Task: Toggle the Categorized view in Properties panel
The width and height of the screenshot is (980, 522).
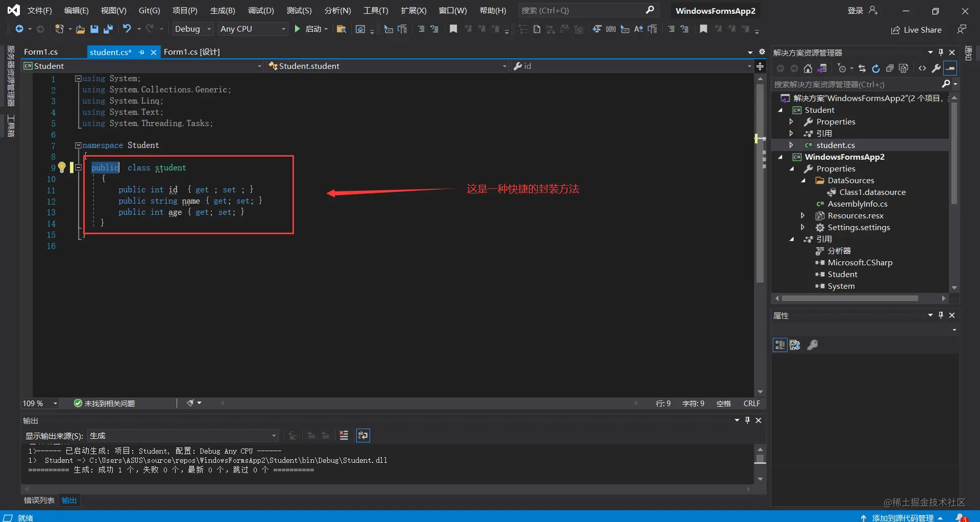Action: click(780, 345)
